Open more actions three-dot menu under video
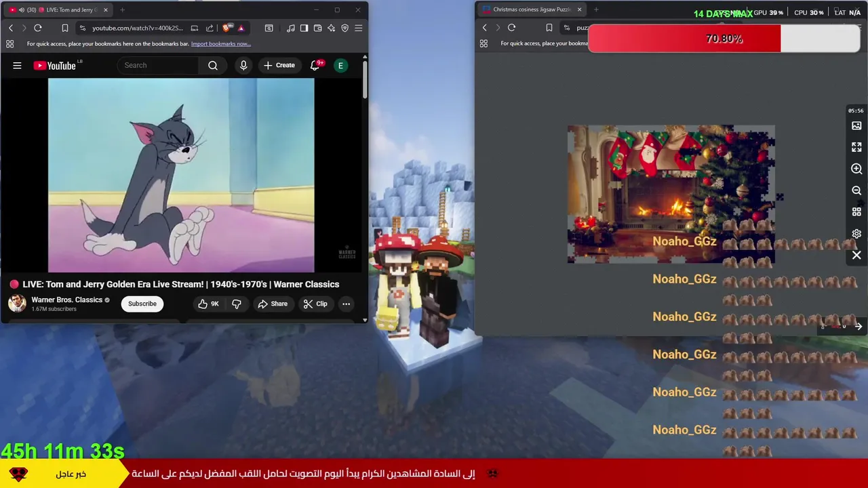868x488 pixels. click(x=346, y=304)
